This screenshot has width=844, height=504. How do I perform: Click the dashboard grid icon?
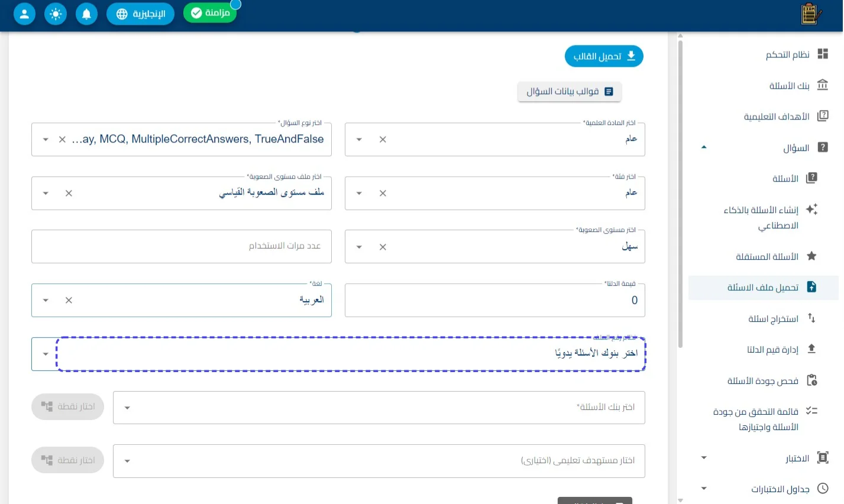(x=823, y=54)
